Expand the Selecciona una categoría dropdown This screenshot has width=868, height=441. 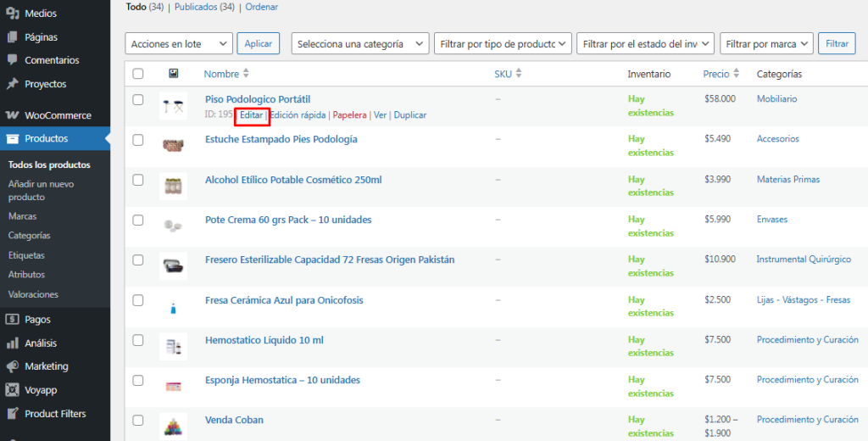click(x=359, y=44)
